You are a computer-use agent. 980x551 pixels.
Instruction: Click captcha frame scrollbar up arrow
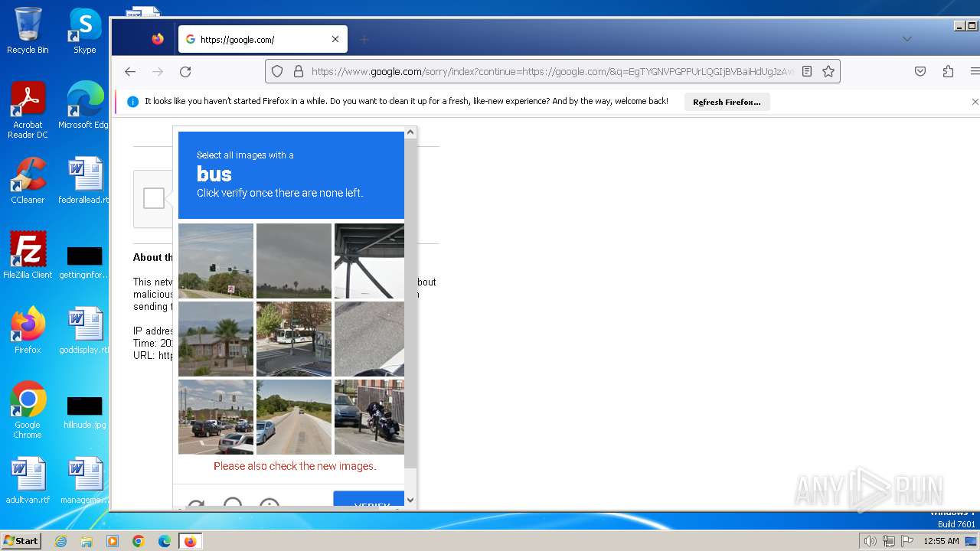pyautogui.click(x=410, y=132)
